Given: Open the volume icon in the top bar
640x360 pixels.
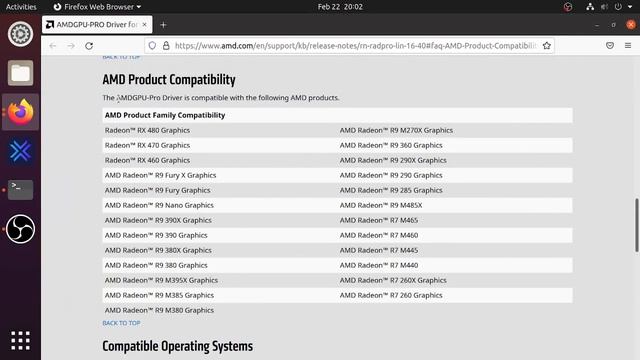Looking at the screenshot, I should (x=604, y=7).
